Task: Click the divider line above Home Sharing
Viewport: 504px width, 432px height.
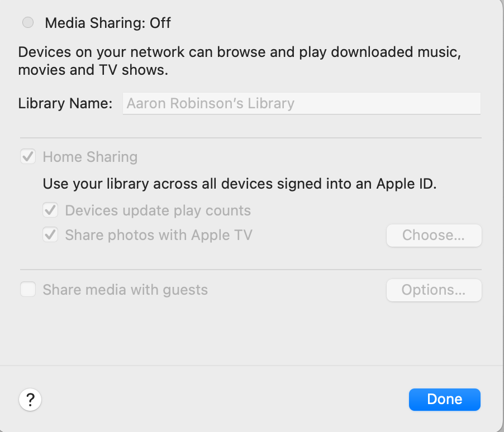Action: 251,137
